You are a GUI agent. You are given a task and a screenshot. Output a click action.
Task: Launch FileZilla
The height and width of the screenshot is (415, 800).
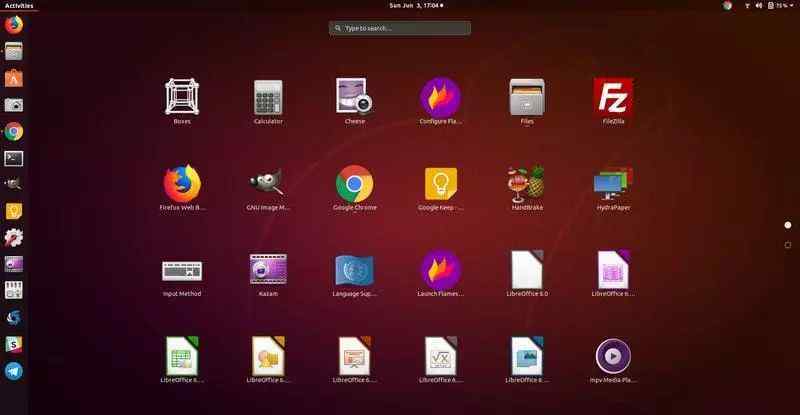point(613,101)
